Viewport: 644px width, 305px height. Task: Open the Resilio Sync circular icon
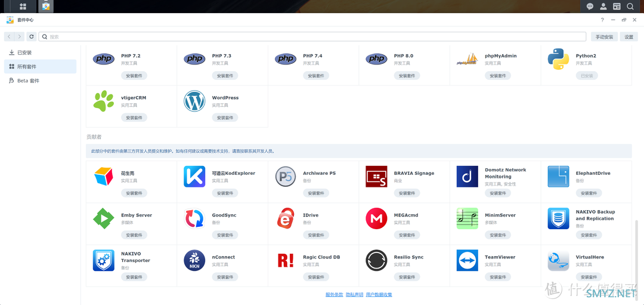point(376,260)
